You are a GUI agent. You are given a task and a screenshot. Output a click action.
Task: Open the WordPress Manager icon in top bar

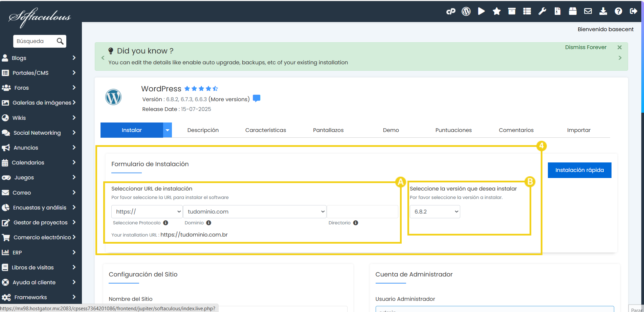466,12
